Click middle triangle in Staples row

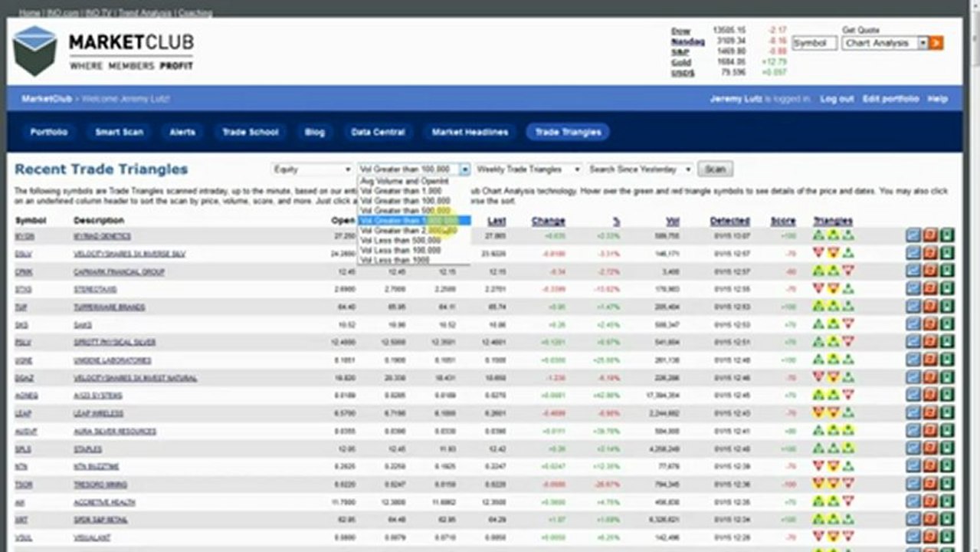pos(834,449)
